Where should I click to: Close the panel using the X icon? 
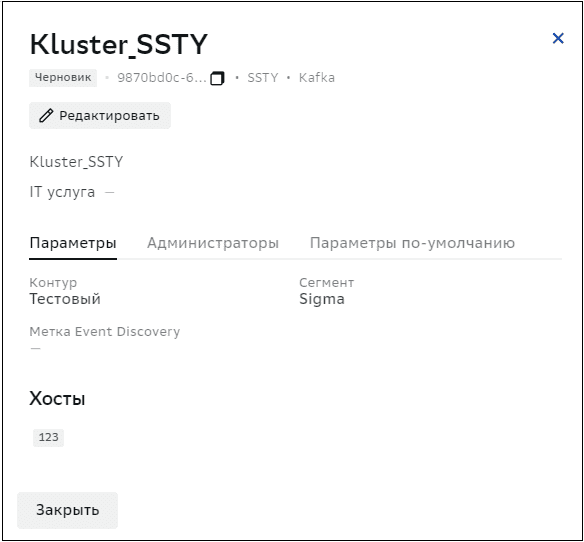coord(558,38)
